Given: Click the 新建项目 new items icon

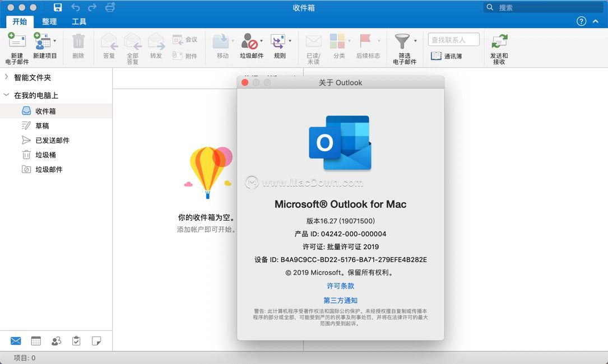Looking at the screenshot, I should click(x=42, y=41).
